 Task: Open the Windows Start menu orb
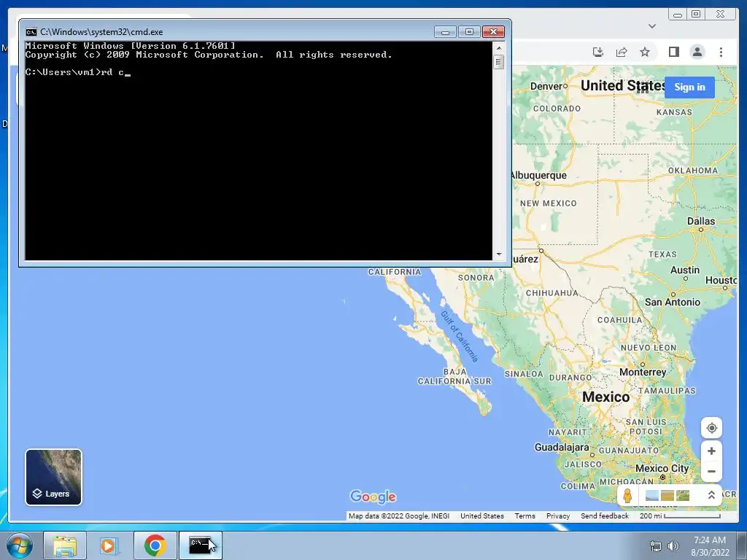(20, 545)
